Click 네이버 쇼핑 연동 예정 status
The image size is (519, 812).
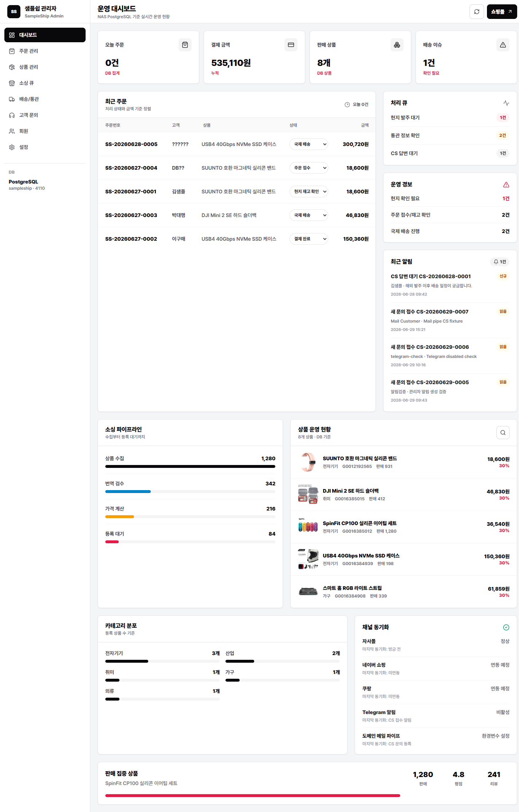pyautogui.click(x=500, y=665)
